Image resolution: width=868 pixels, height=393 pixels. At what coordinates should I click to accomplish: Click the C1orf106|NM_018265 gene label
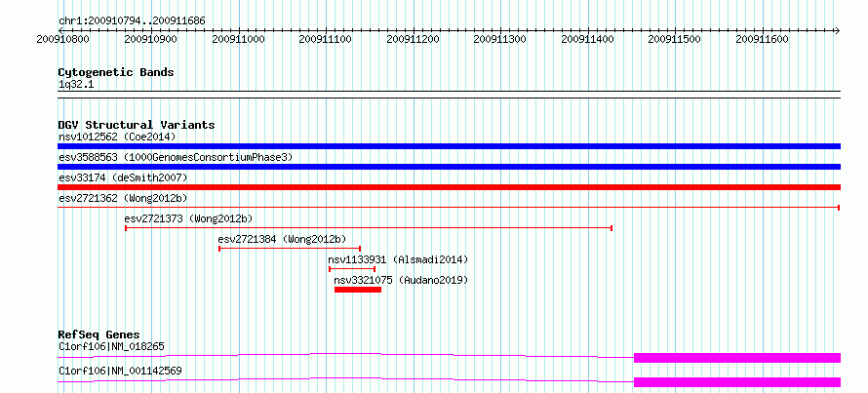point(111,347)
